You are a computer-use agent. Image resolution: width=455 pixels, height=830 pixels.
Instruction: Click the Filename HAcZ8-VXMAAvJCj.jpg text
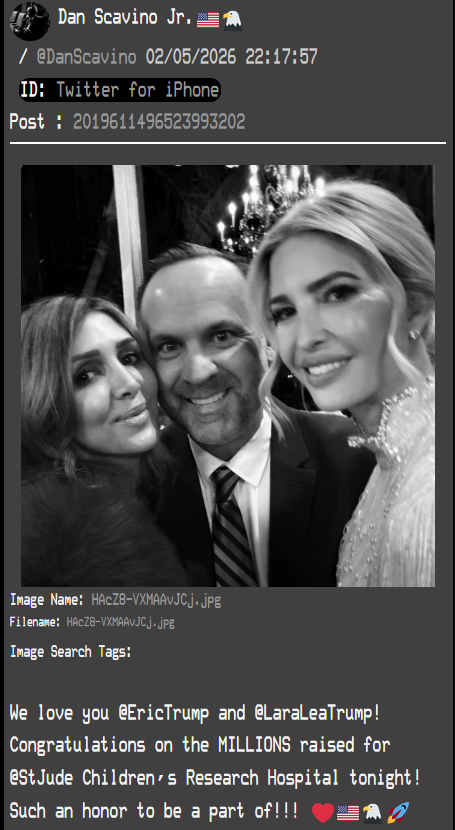tap(120, 622)
